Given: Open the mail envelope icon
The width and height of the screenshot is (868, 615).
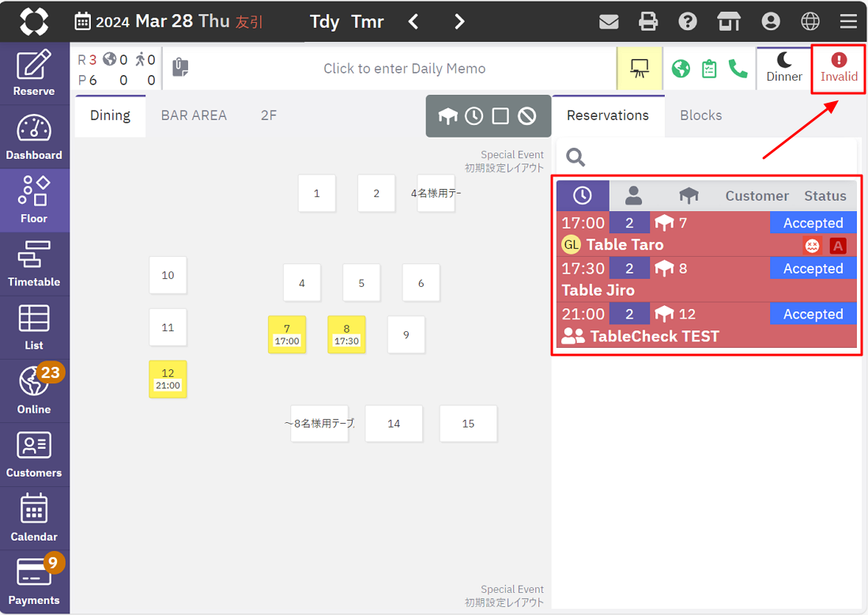Looking at the screenshot, I should tap(609, 21).
